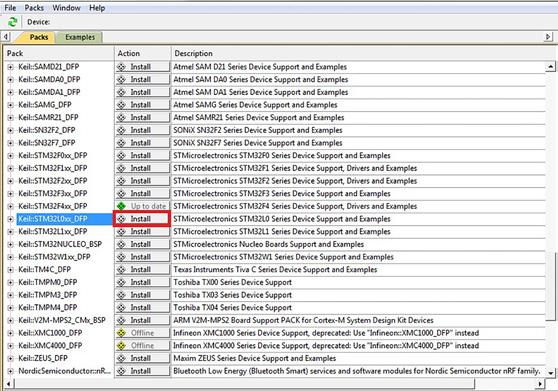Click Offline button for Keil::XMC4000_DFP
This screenshot has width=558, height=391.
[142, 346]
